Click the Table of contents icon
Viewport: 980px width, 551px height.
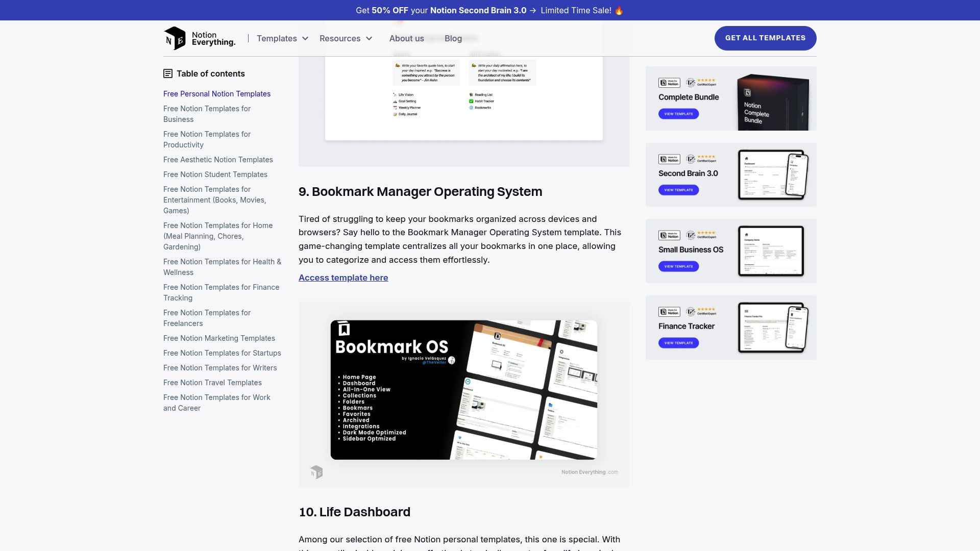(x=168, y=73)
